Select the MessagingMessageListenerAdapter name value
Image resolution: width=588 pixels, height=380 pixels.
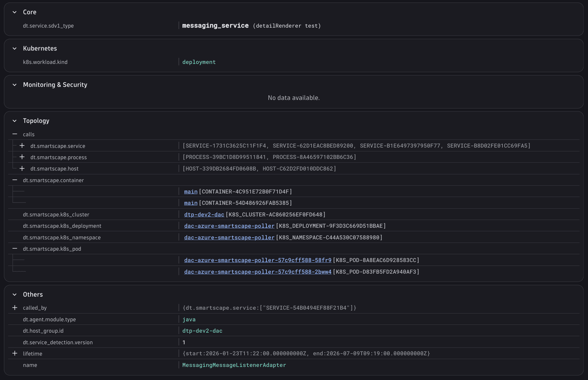[234, 365]
